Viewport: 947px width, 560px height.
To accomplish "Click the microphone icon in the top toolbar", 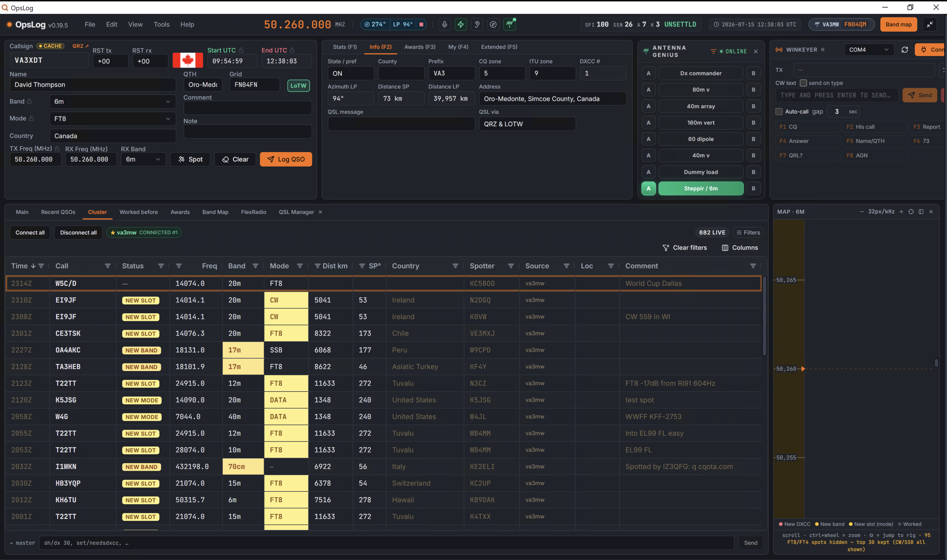I will [444, 25].
